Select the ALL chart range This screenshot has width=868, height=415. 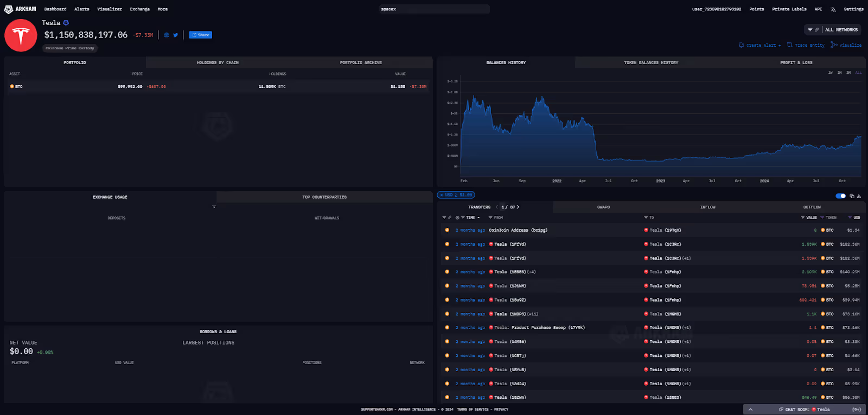point(858,73)
